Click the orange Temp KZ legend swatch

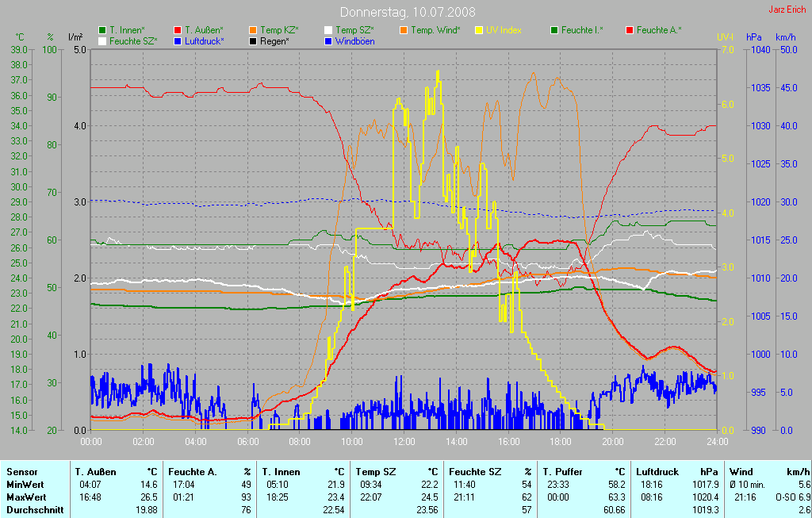253,31
